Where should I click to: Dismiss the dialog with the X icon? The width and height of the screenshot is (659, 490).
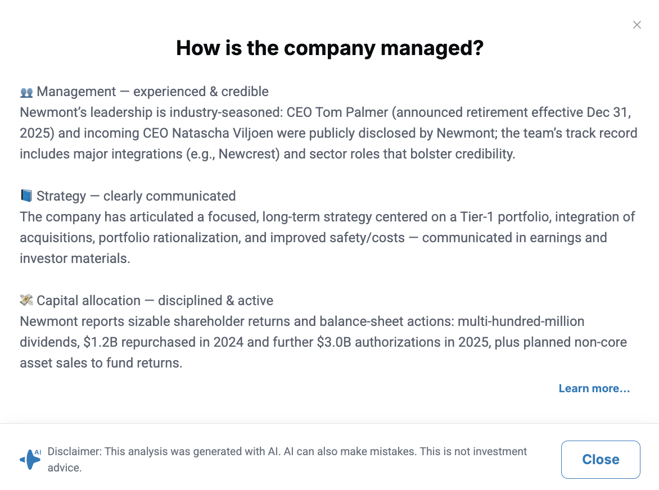pos(637,25)
